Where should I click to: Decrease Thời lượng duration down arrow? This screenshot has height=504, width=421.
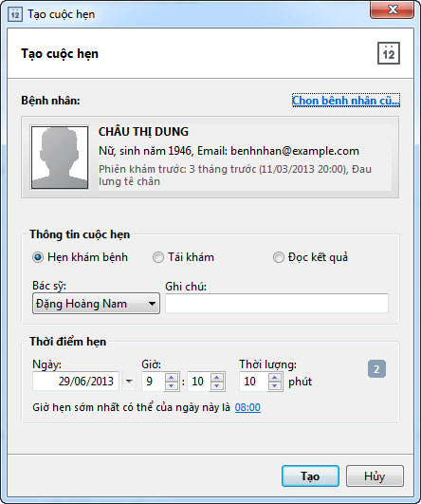point(275,385)
